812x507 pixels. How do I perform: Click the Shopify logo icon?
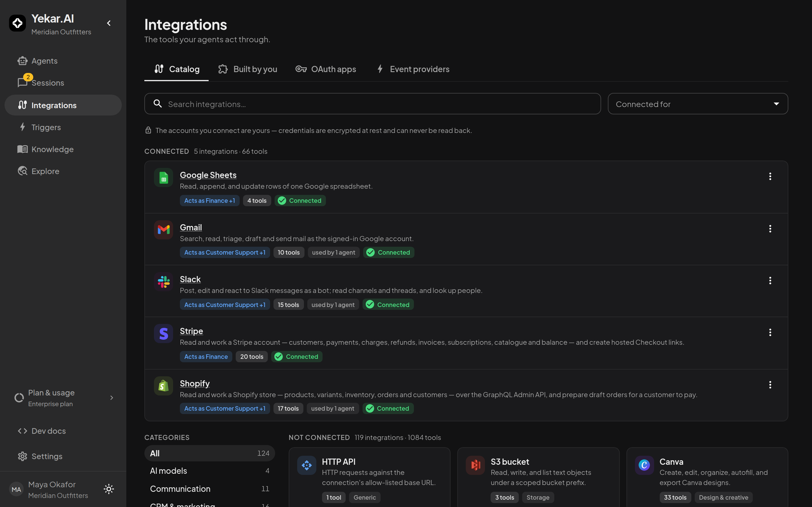[x=164, y=386]
